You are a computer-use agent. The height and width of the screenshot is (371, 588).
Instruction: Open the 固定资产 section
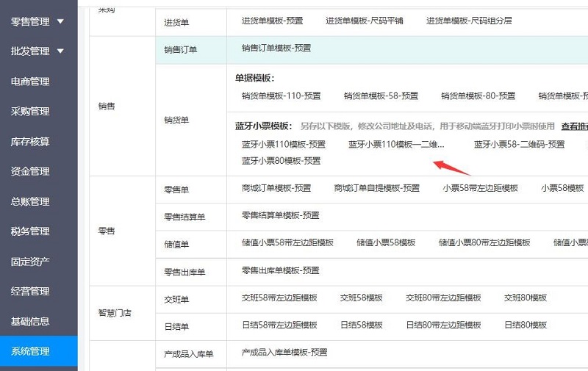click(30, 262)
